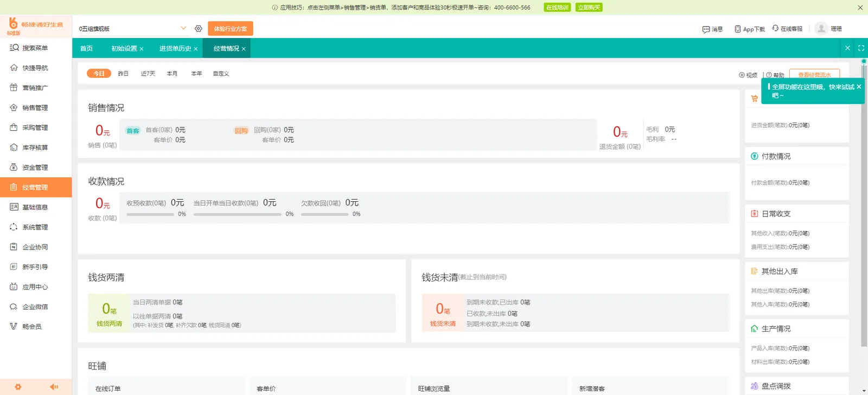868x395 pixels.
Task: Click the settings gear beside account selector
Action: tap(199, 29)
